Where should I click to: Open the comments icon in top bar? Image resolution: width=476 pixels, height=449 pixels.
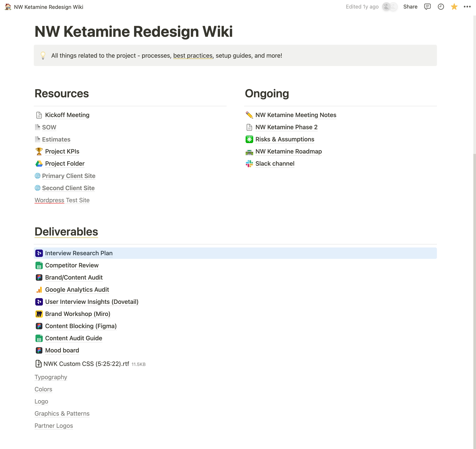[x=427, y=7]
